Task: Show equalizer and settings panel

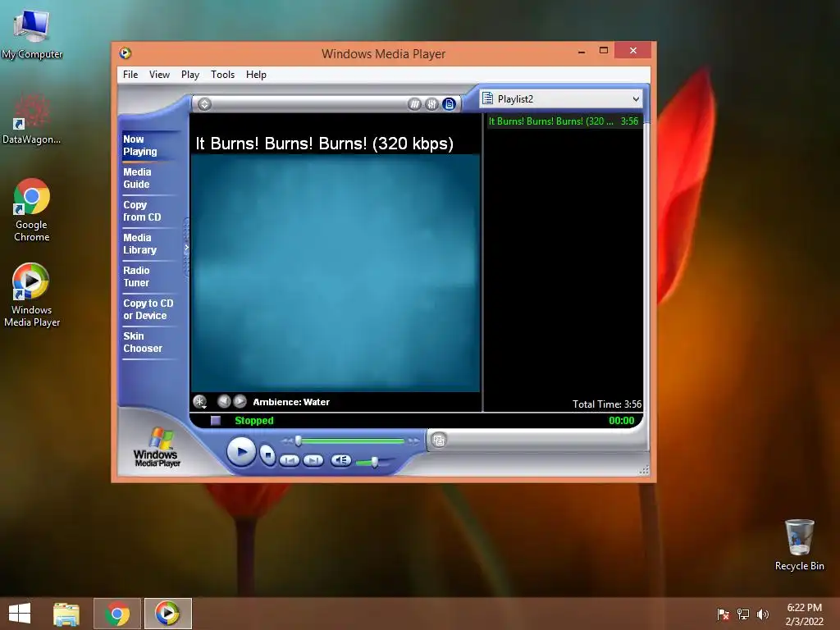Action: (431, 104)
